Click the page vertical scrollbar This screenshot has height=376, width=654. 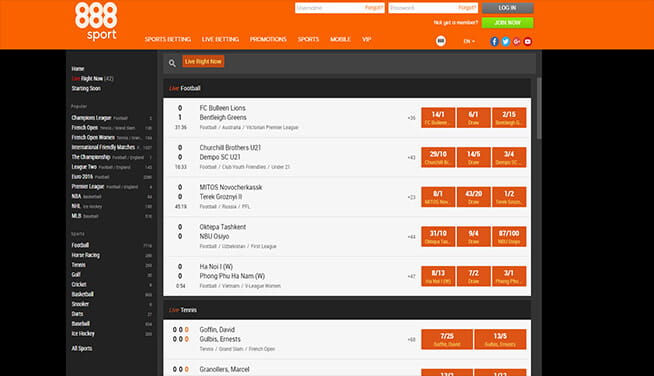pos(539,109)
